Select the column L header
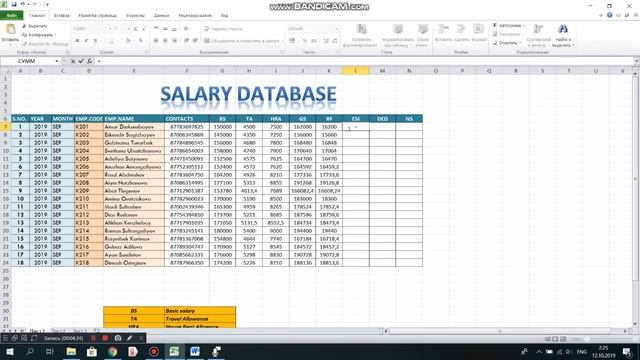The width and height of the screenshot is (640, 360). click(x=356, y=71)
